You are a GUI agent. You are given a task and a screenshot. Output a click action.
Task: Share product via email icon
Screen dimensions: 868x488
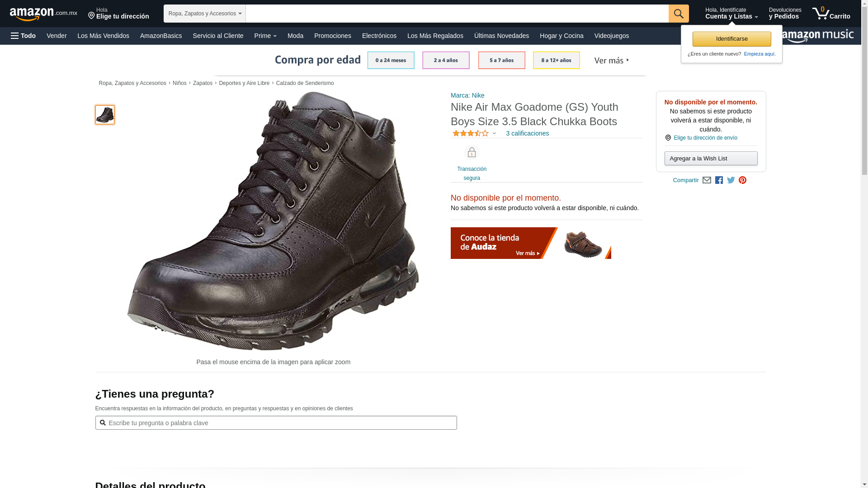click(x=707, y=180)
